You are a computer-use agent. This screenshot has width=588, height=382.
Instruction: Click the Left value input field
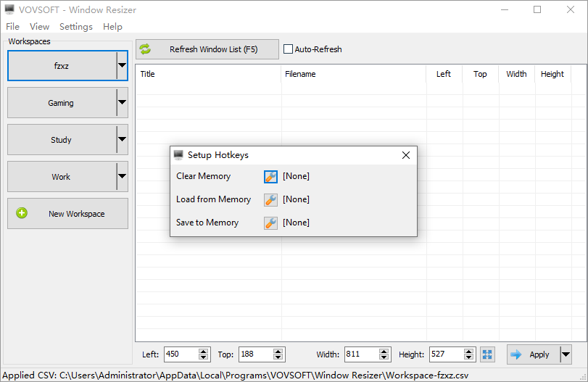tap(181, 354)
